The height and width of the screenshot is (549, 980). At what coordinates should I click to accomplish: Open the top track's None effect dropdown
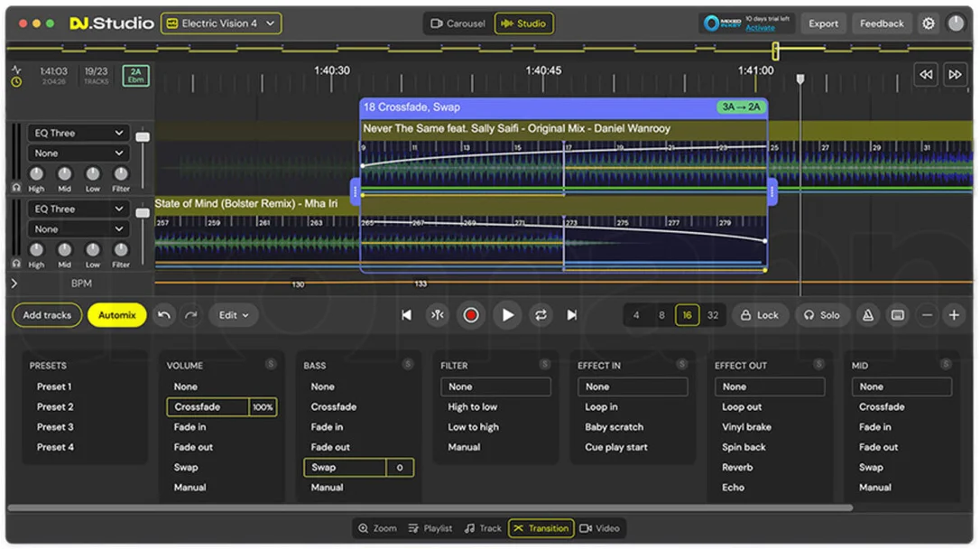[79, 154]
